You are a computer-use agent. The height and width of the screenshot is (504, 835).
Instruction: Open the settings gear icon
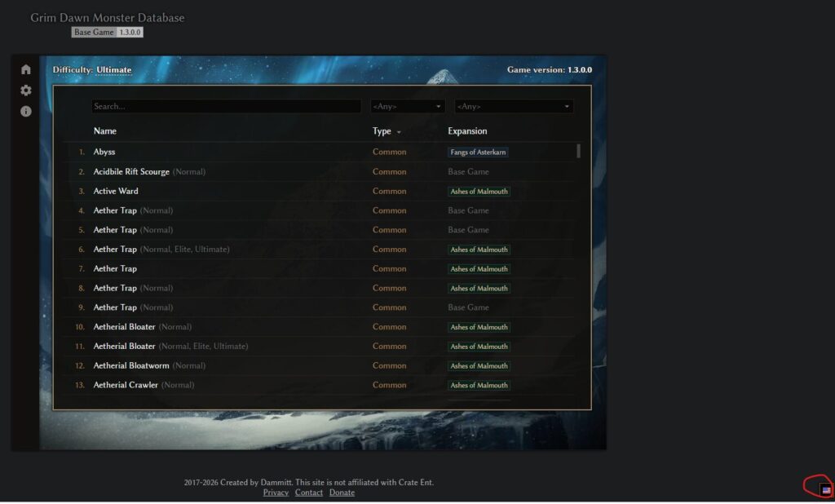[25, 90]
